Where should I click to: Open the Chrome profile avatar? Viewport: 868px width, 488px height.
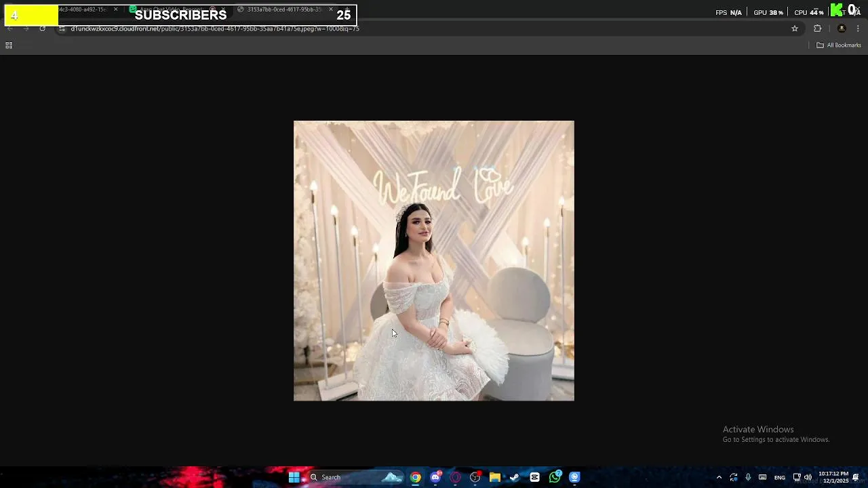(x=842, y=28)
